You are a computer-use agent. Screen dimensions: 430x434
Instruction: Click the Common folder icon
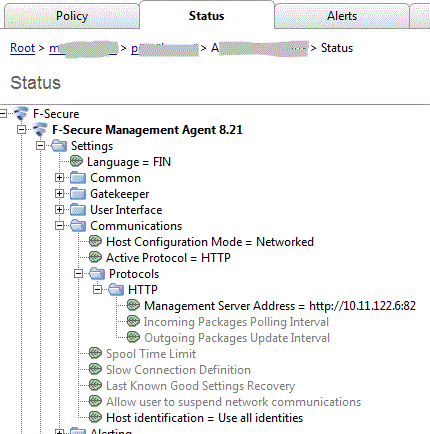[78, 178]
